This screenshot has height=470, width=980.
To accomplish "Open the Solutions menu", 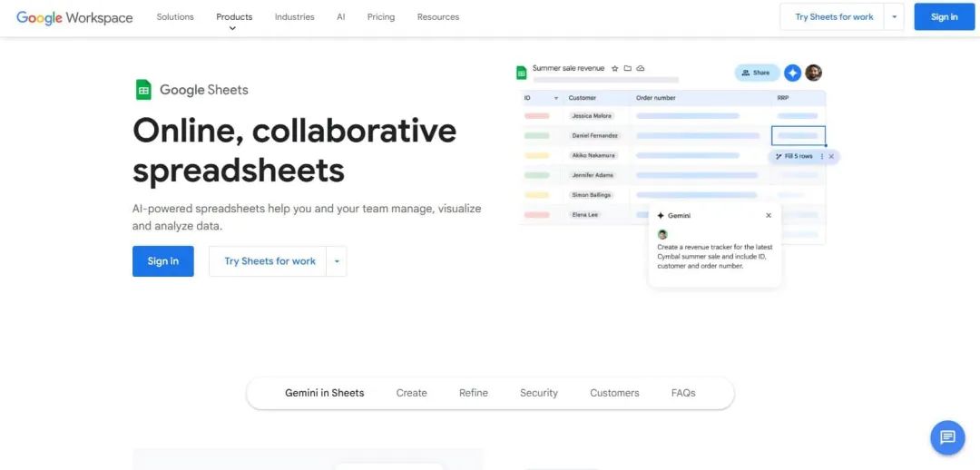I will point(175,17).
